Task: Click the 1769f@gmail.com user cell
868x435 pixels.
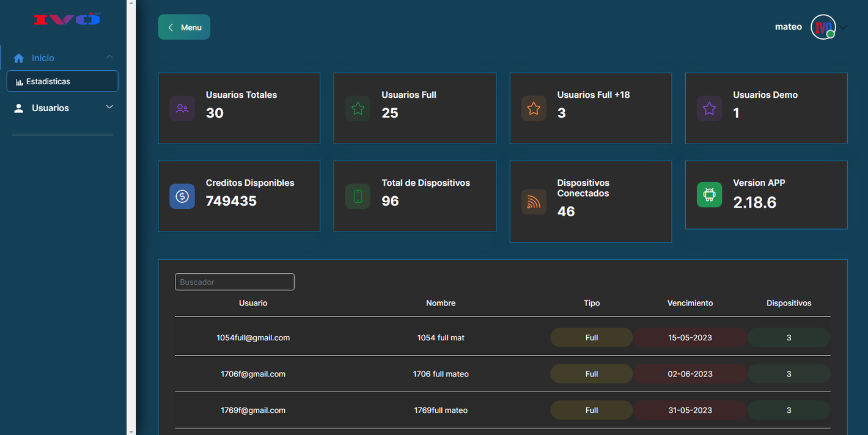Action: [253, 411]
